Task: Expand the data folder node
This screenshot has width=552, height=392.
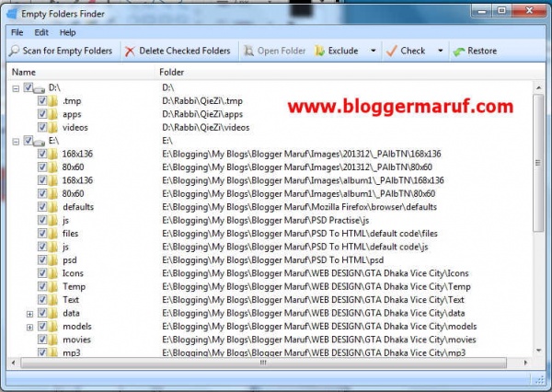Action: 30,314
